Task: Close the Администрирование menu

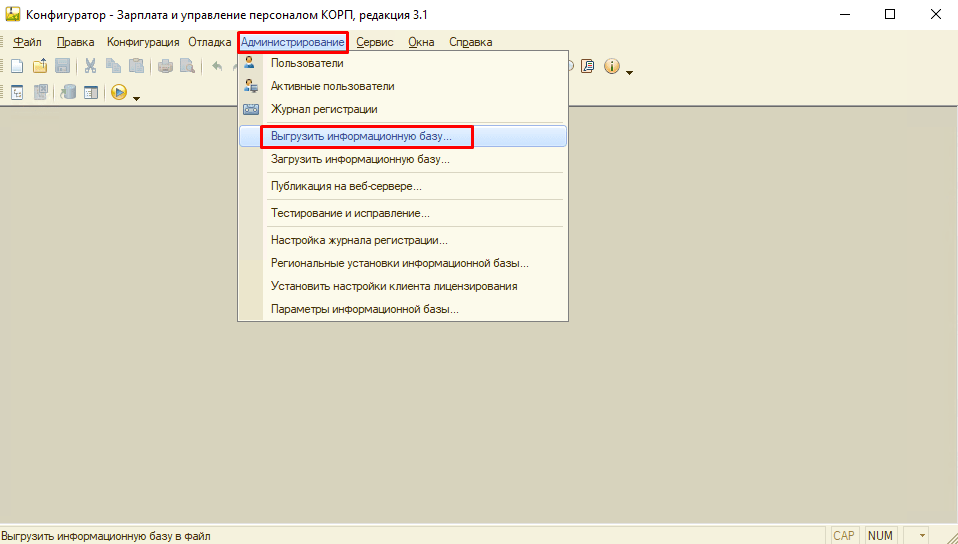Action: [293, 42]
